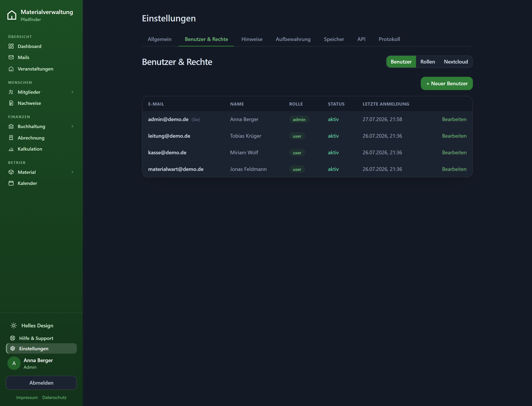The height and width of the screenshot is (406, 532).
Task: Click the Kalender calendar icon
Action: tap(11, 183)
